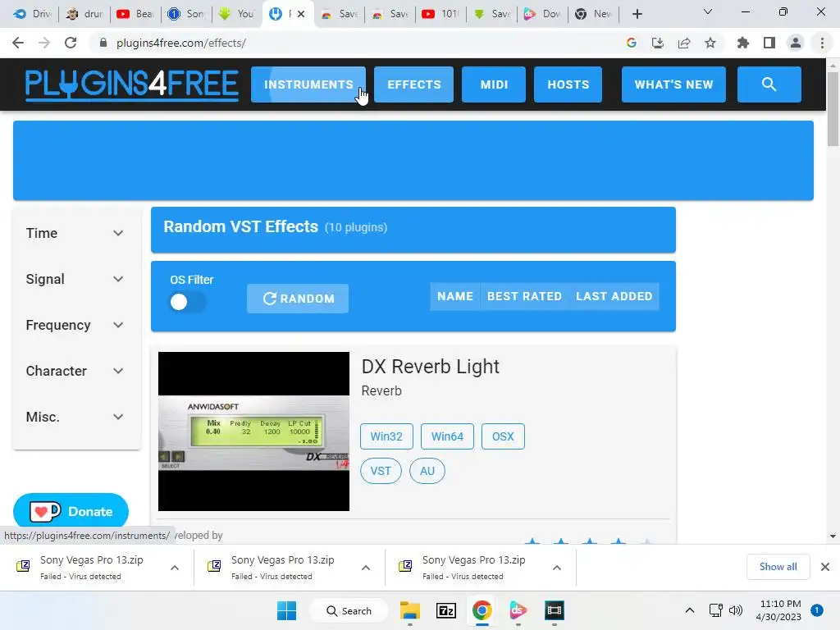Go back to the previous page

pos(18,43)
